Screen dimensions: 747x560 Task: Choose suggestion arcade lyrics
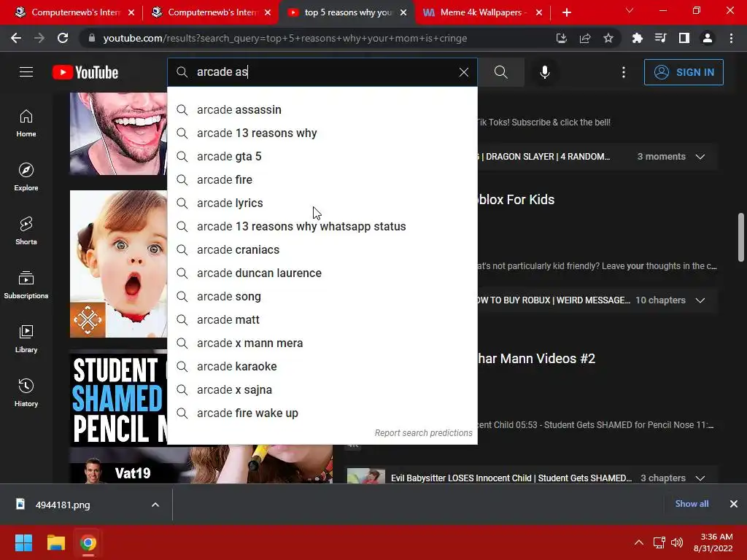[322, 203]
